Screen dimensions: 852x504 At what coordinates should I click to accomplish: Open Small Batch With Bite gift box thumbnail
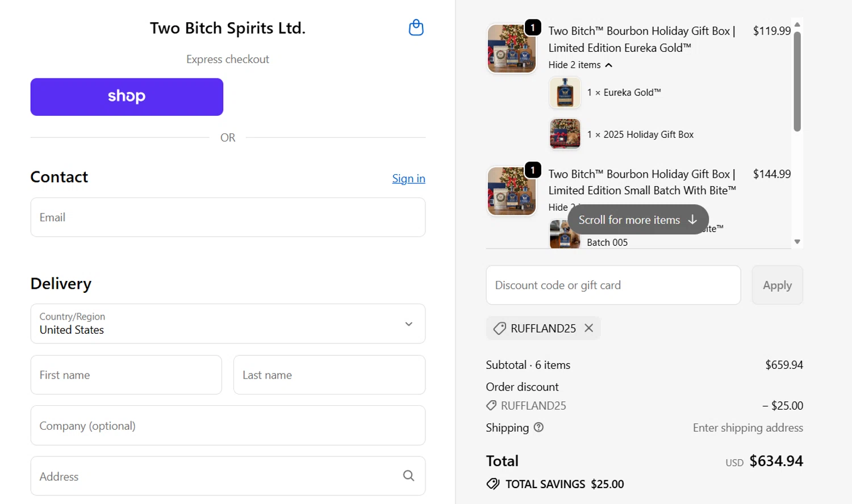click(511, 191)
